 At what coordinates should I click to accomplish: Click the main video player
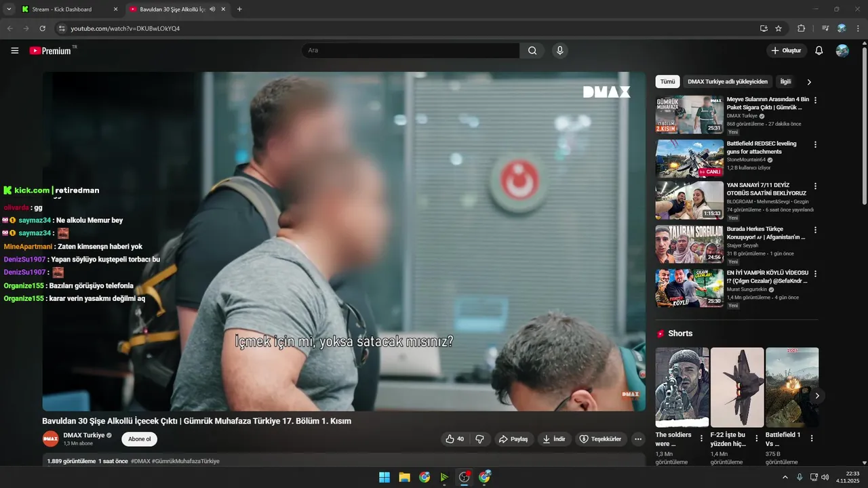click(x=344, y=241)
